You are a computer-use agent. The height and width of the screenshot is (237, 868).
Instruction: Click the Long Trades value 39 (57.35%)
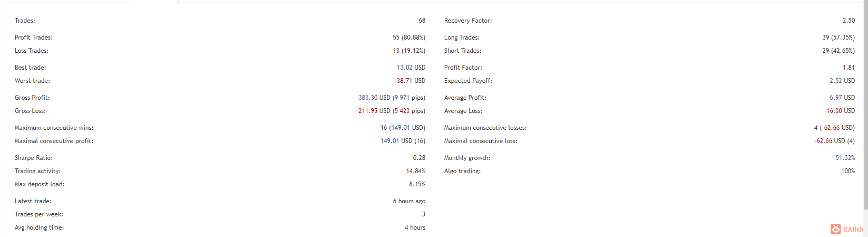[x=838, y=37]
